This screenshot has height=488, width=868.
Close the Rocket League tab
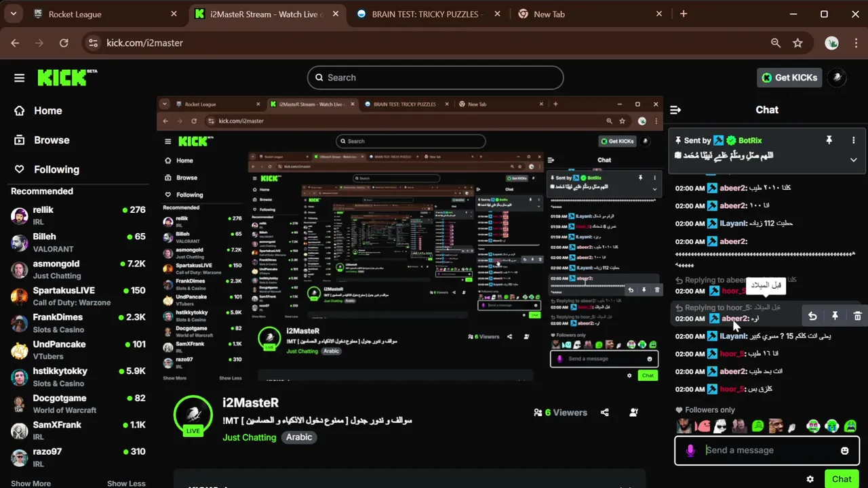tap(174, 14)
